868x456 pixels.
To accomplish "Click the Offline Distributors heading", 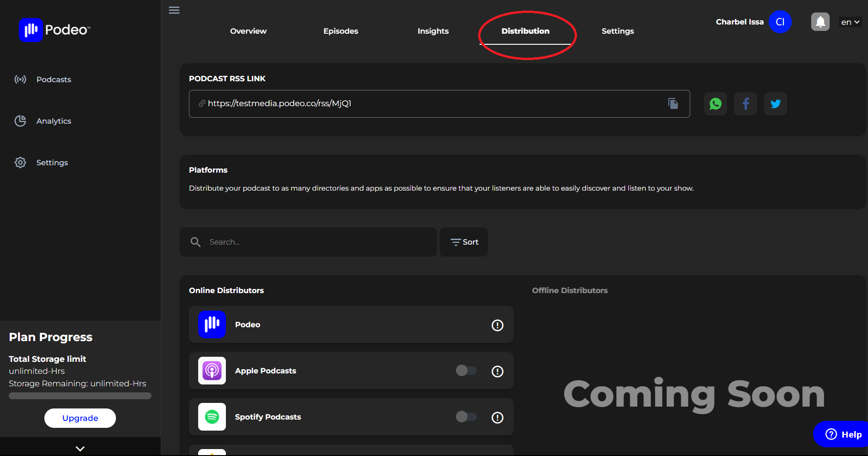I will point(570,290).
